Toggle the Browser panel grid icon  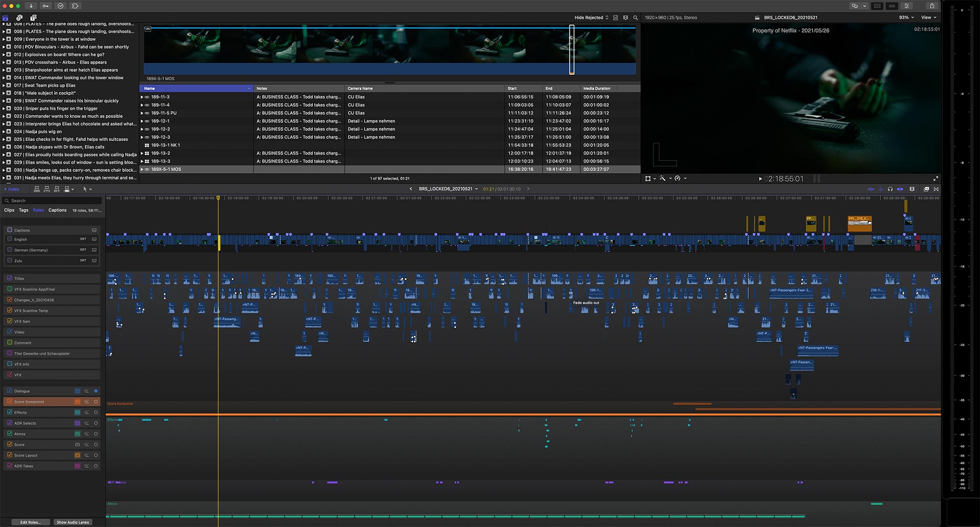(x=877, y=6)
